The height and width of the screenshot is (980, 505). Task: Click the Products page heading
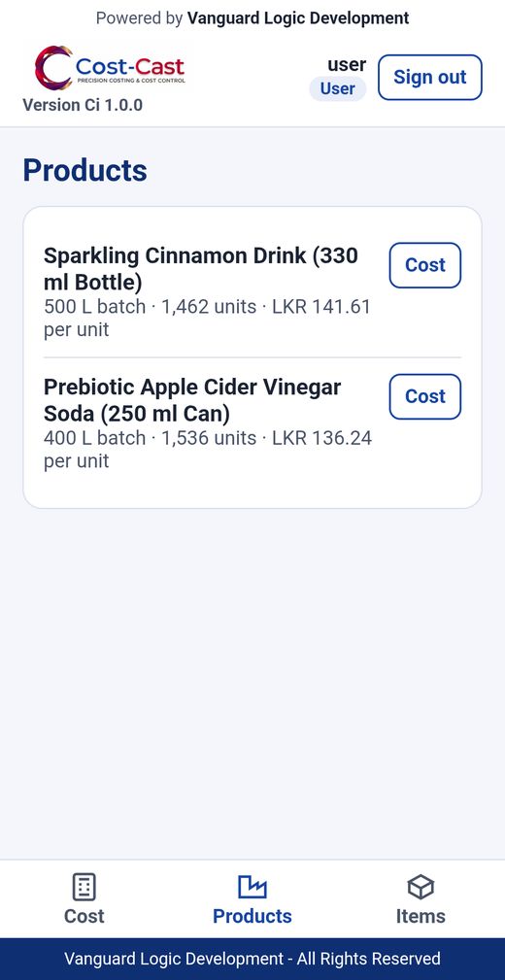85,171
